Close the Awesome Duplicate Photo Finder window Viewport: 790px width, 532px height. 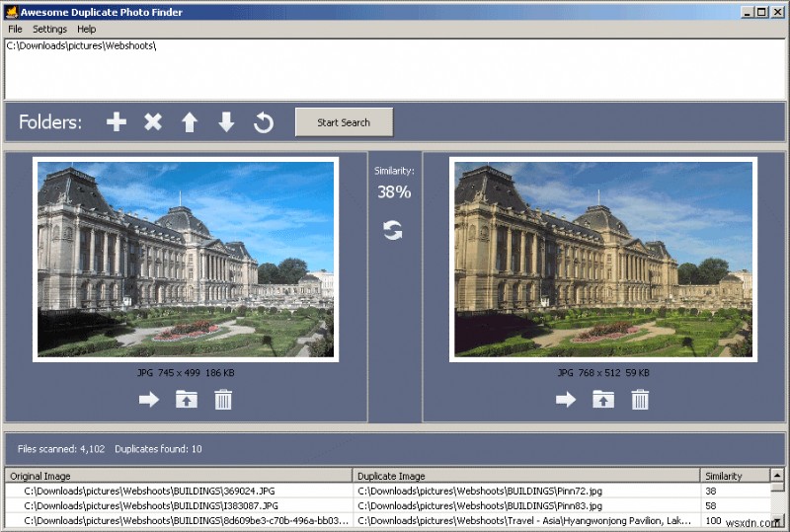tap(777, 12)
